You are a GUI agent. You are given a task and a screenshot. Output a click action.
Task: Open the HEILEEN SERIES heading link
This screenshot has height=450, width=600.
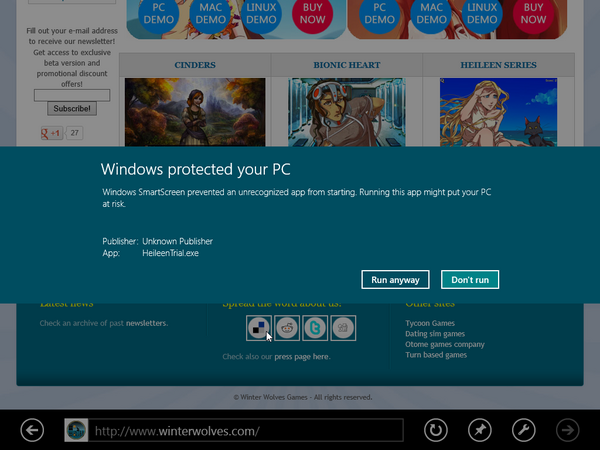499,65
